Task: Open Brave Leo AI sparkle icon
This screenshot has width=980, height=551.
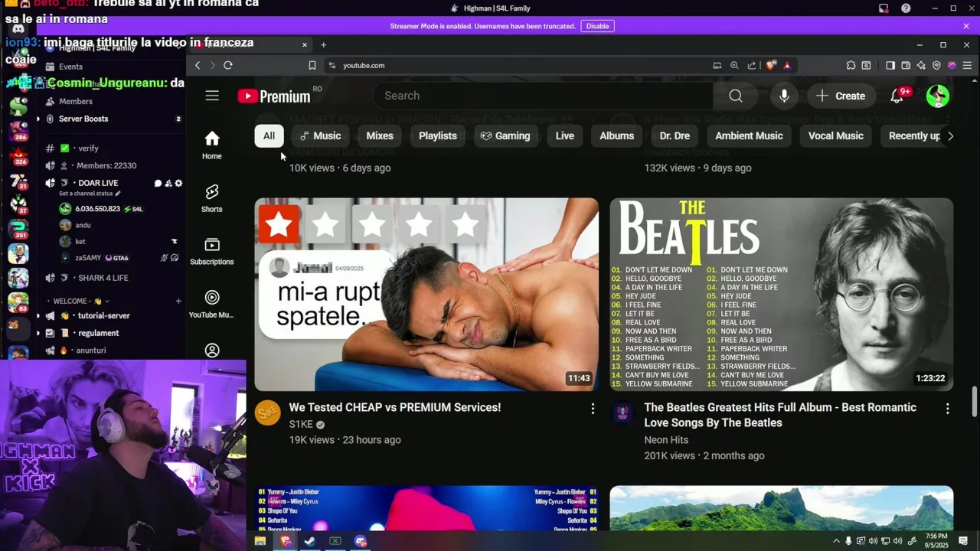Action: pyautogui.click(x=921, y=66)
